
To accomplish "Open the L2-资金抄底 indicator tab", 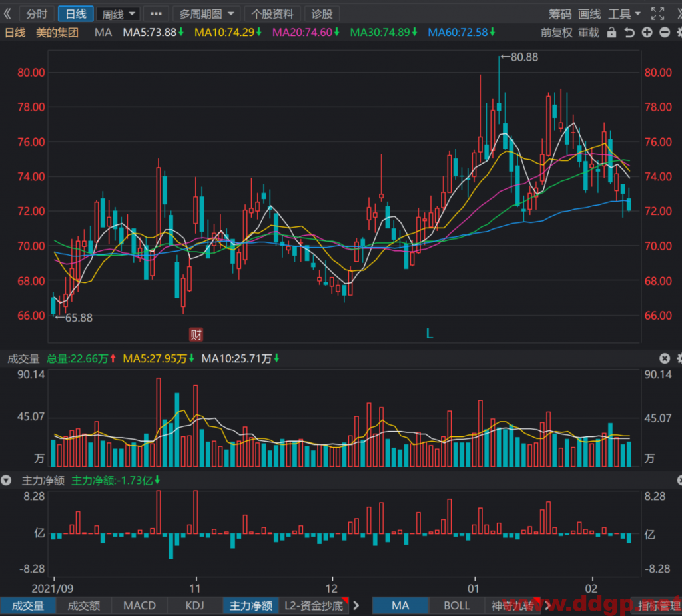I will click(314, 605).
